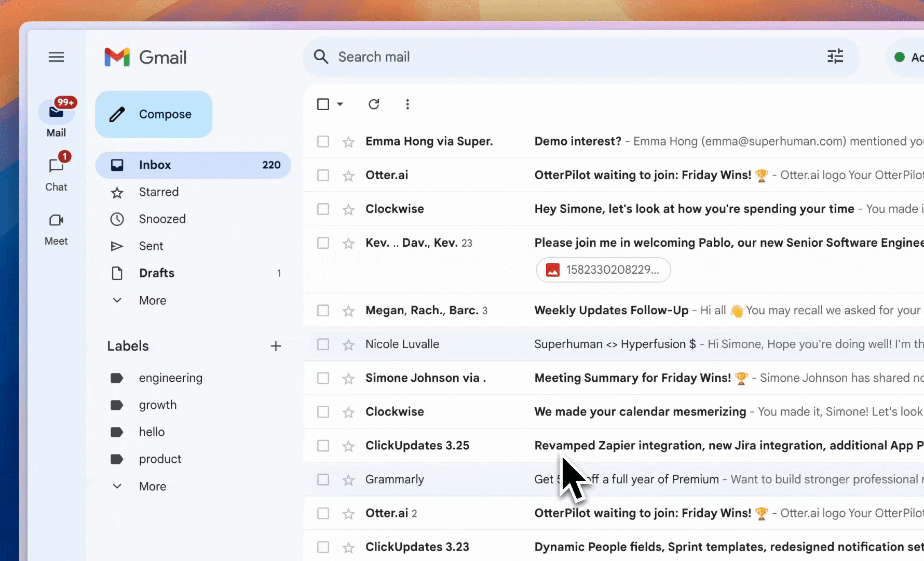Star the Grammarly email
Viewport: 924px width, 561px height.
[348, 479]
